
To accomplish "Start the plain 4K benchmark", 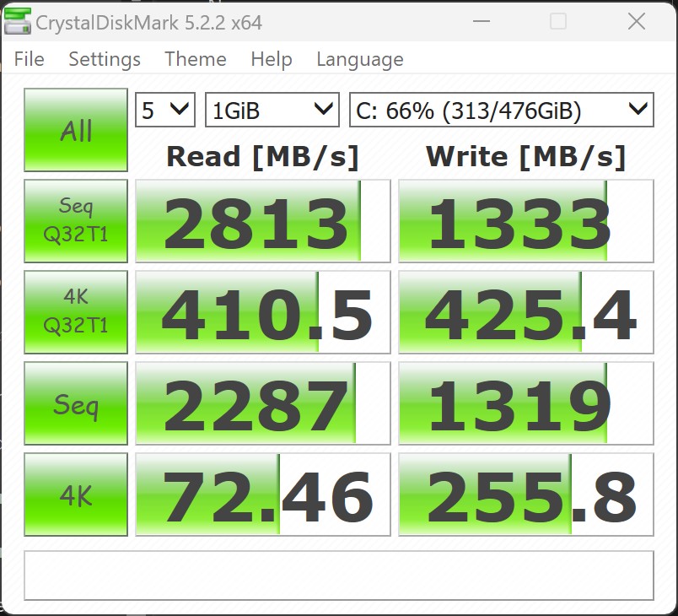I will pos(76,494).
